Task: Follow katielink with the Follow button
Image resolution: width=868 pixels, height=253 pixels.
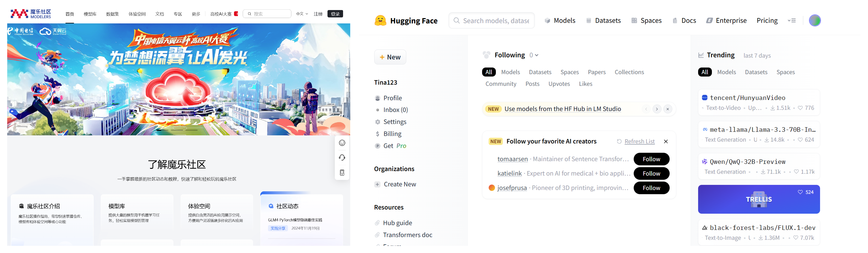Action: (x=651, y=173)
